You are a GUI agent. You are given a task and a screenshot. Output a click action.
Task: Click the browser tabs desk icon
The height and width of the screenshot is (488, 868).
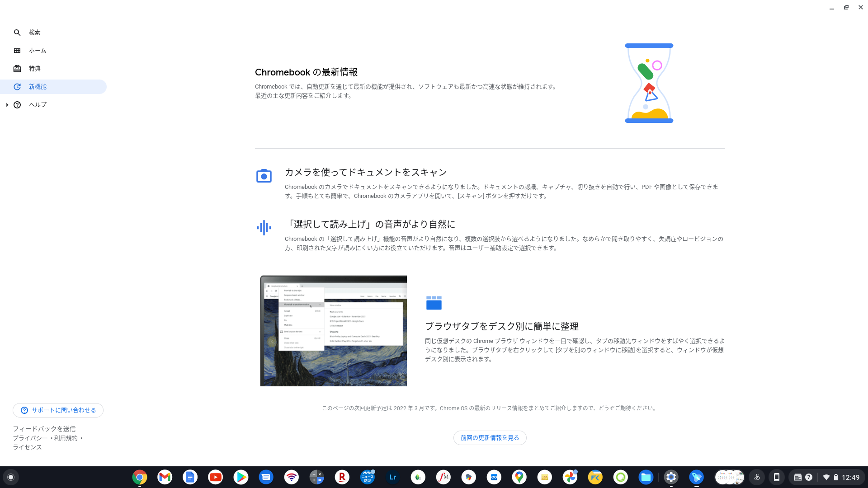(434, 303)
